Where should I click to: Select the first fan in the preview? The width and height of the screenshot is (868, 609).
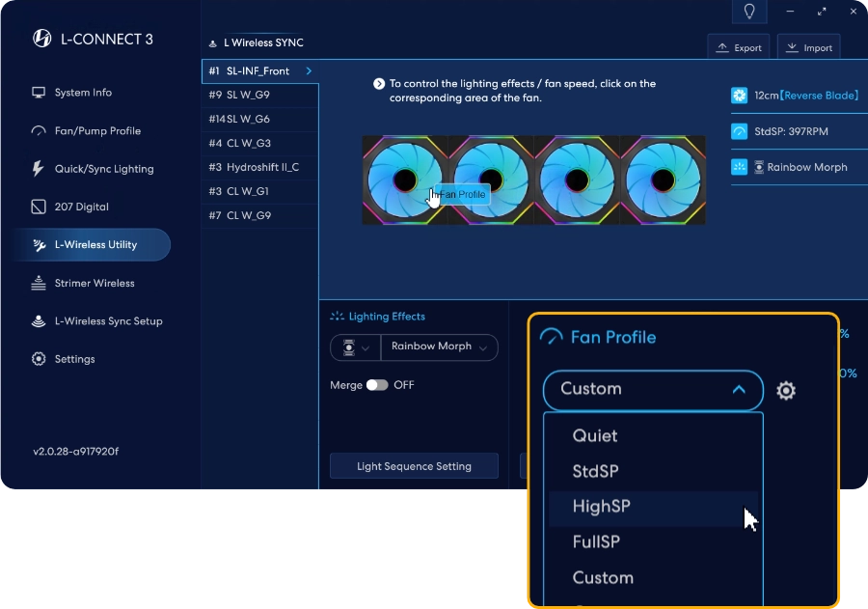(x=404, y=180)
